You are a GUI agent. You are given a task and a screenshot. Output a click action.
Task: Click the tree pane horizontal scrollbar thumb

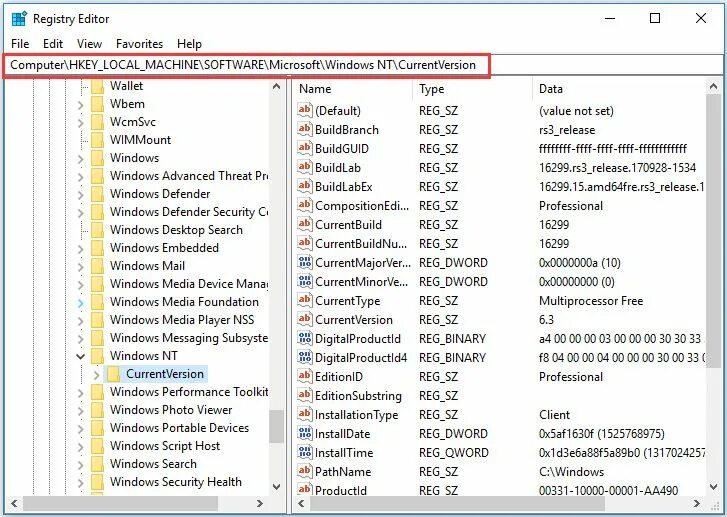(121, 503)
